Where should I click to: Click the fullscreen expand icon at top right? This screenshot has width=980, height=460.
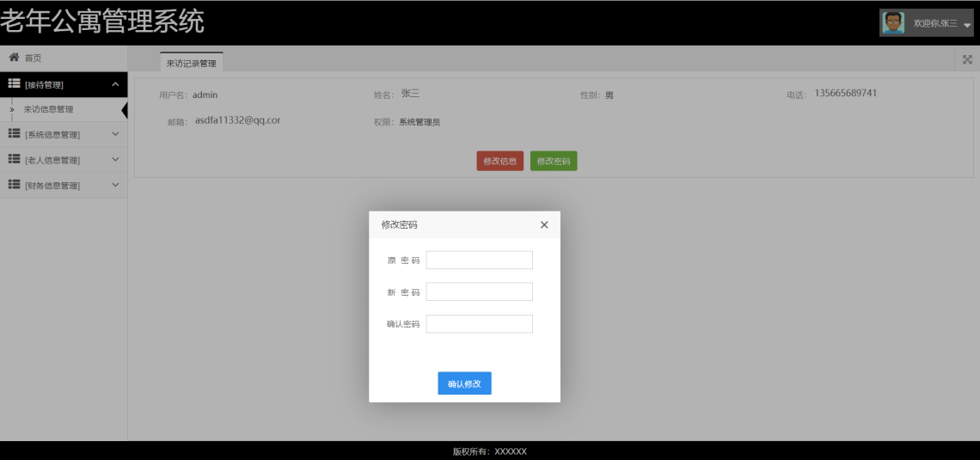(967, 59)
